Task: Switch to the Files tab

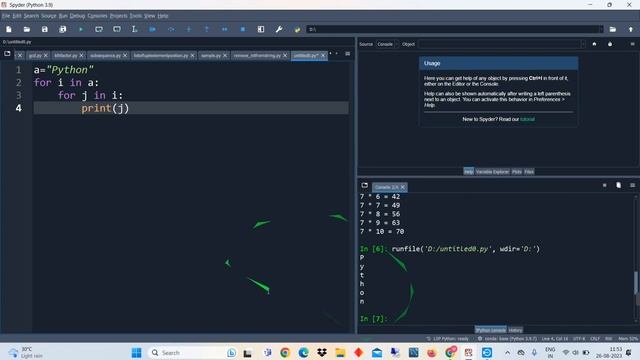Action: click(529, 172)
